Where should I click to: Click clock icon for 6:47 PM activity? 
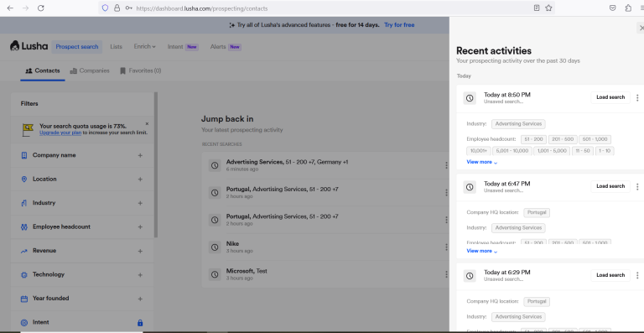(x=470, y=187)
